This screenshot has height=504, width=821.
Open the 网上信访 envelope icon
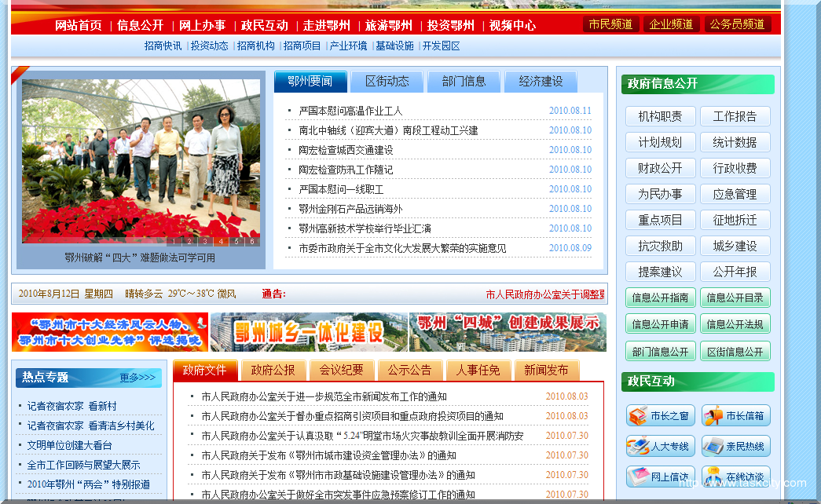(x=638, y=476)
